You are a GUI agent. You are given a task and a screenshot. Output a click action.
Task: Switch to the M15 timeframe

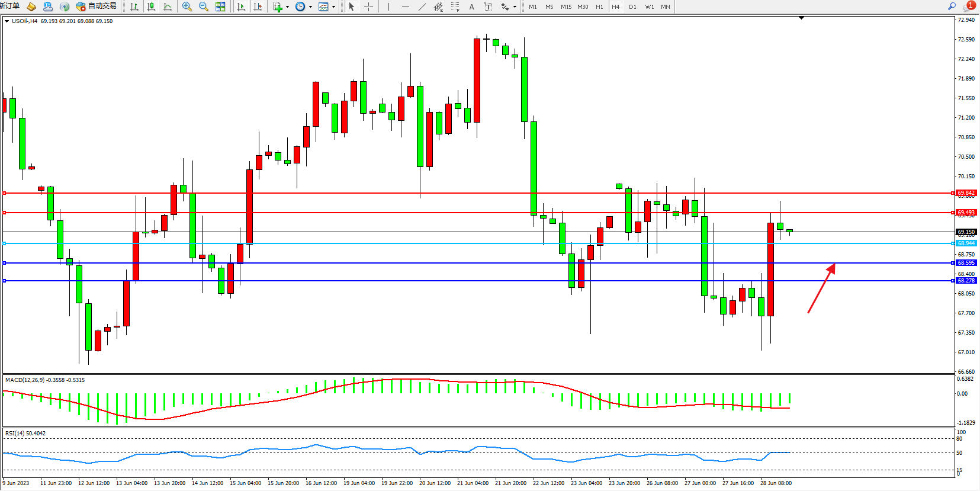pos(566,7)
